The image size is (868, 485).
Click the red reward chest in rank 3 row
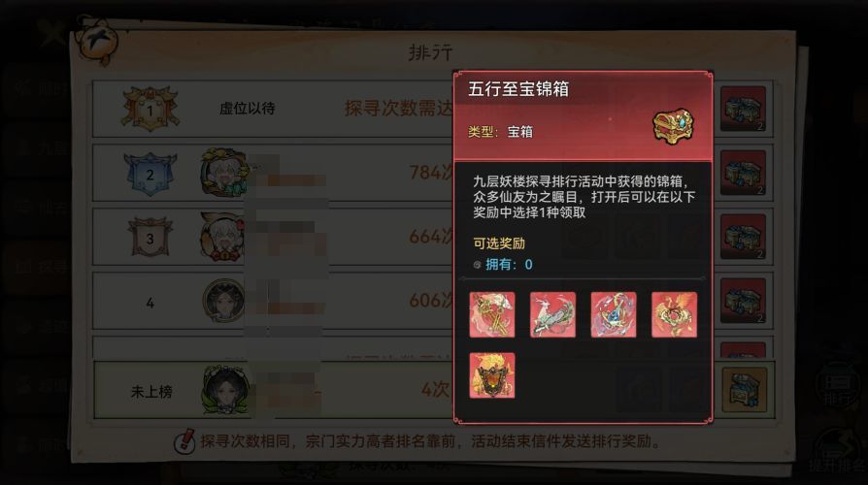pyautogui.click(x=743, y=237)
